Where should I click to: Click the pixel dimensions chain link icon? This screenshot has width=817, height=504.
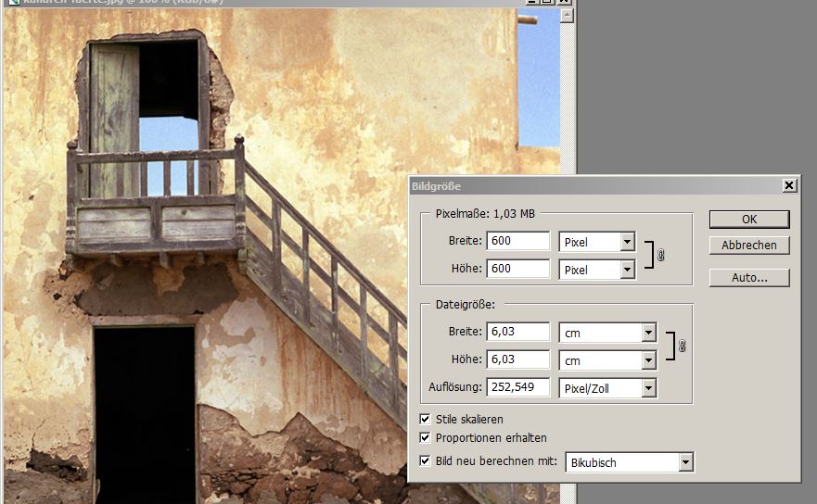661,256
